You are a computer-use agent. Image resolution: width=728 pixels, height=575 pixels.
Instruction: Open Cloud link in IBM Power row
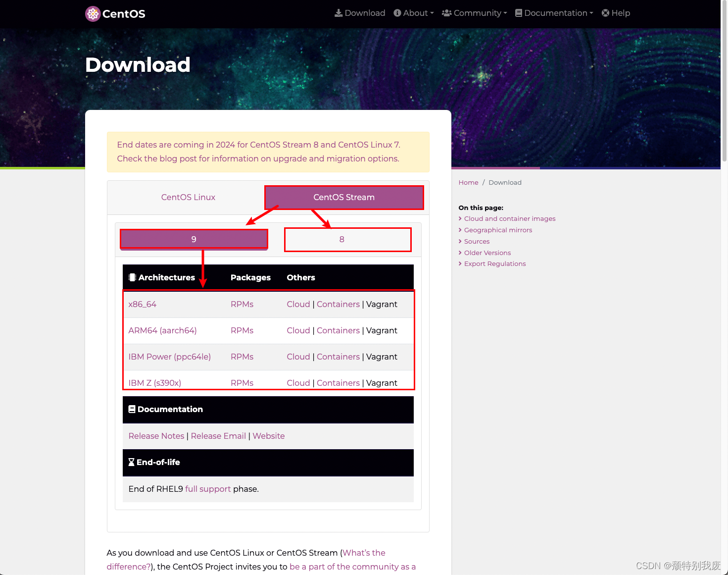point(298,357)
